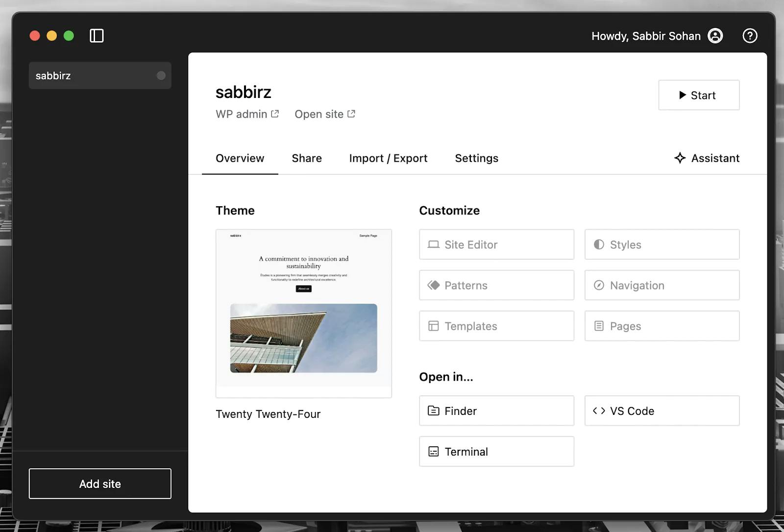Click the Howdy, Sabbir Sohan greeting
This screenshot has height=532, width=784.
646,36
